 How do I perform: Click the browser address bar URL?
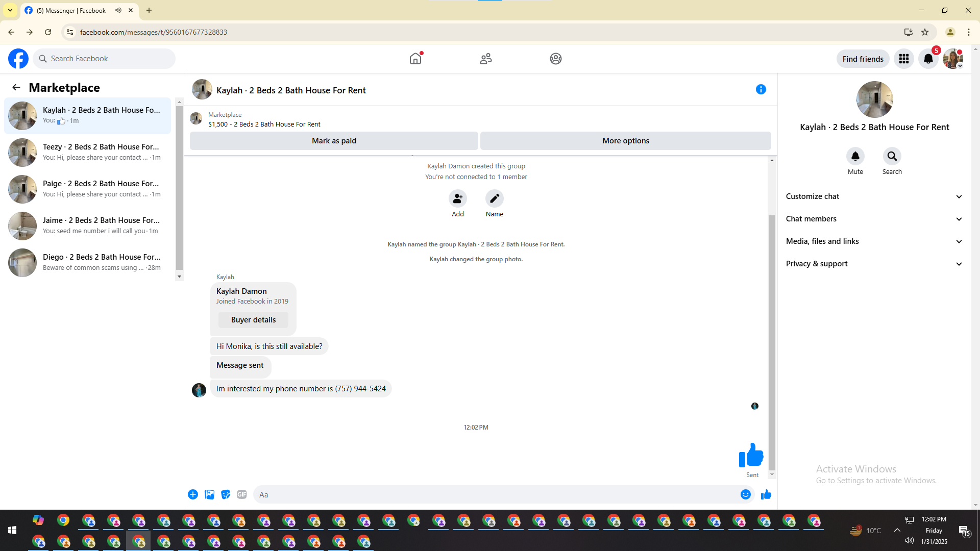pyautogui.click(x=153, y=32)
